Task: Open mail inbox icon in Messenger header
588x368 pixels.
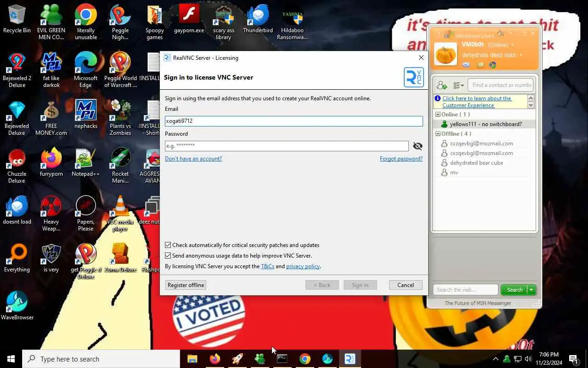Action: click(466, 65)
